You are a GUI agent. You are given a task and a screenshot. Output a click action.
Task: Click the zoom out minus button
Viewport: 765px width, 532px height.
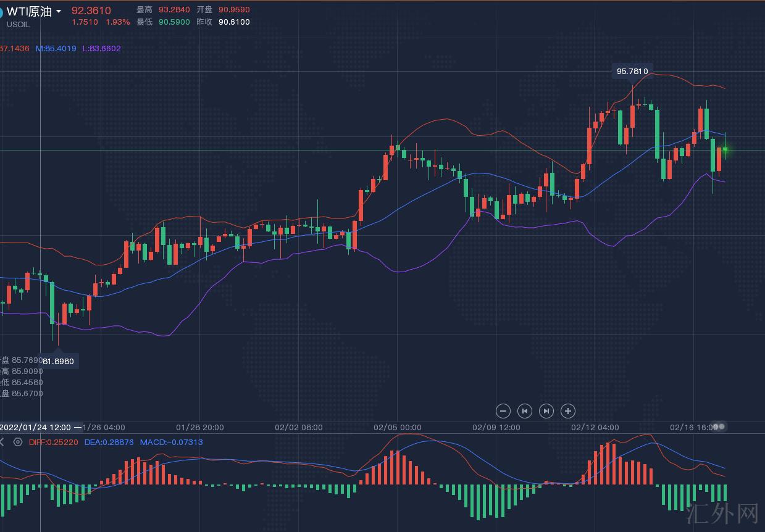click(503, 411)
